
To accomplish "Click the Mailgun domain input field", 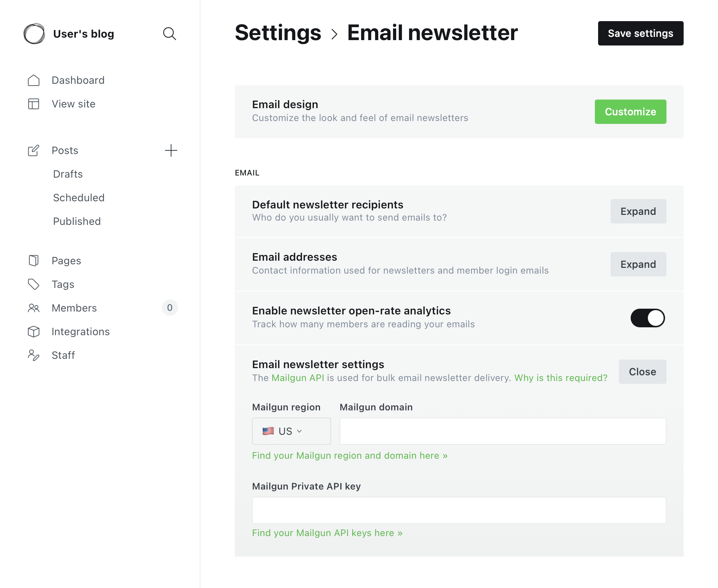I will (503, 431).
